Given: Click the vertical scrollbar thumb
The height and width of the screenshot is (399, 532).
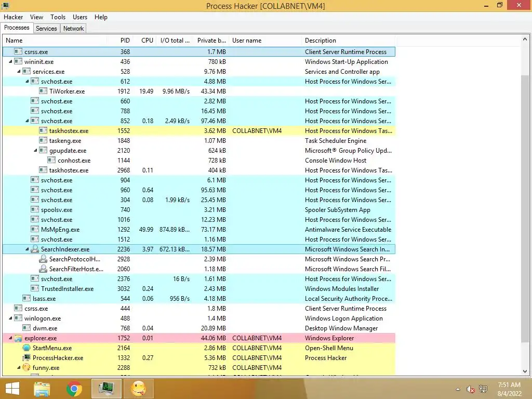Looking at the screenshot, I should tap(525, 208).
